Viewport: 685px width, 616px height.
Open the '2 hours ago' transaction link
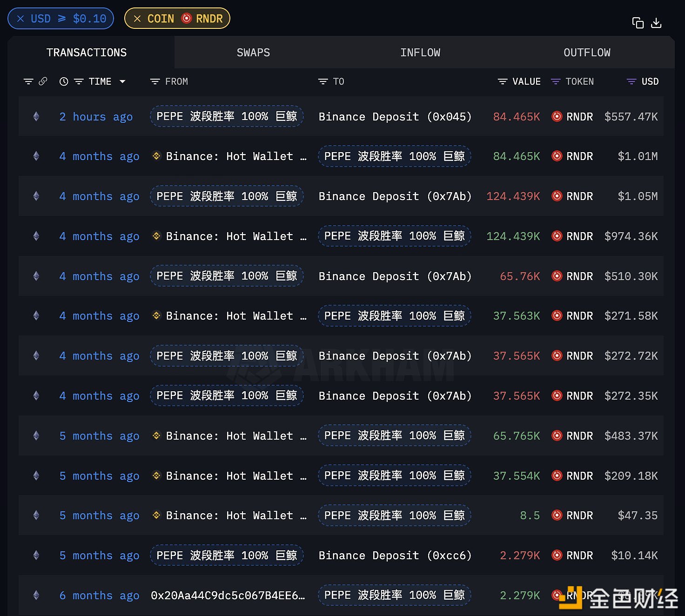(96, 116)
